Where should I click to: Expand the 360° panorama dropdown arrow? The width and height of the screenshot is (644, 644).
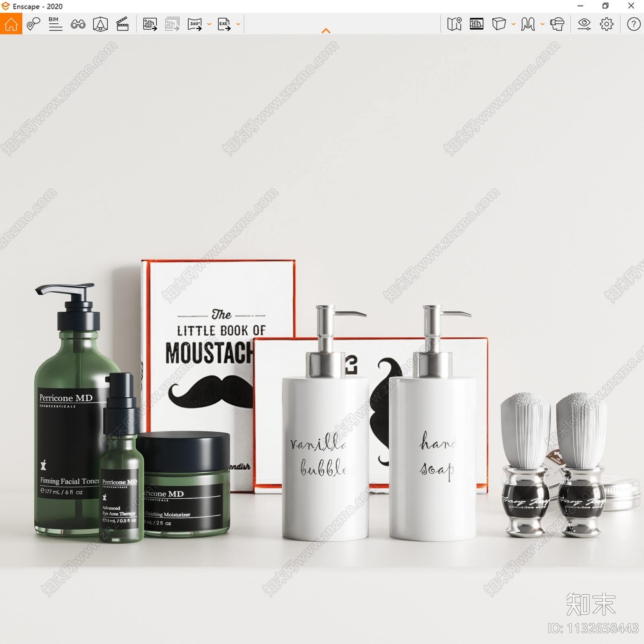click(209, 24)
